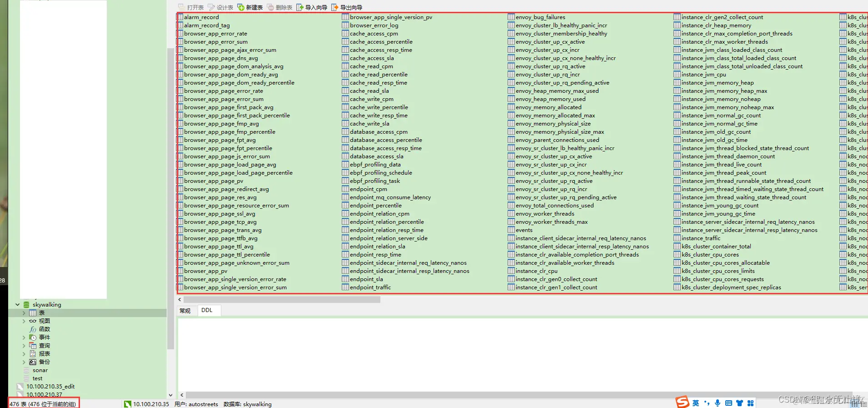
Task: Select the Tables (表) node icon
Action: point(33,313)
